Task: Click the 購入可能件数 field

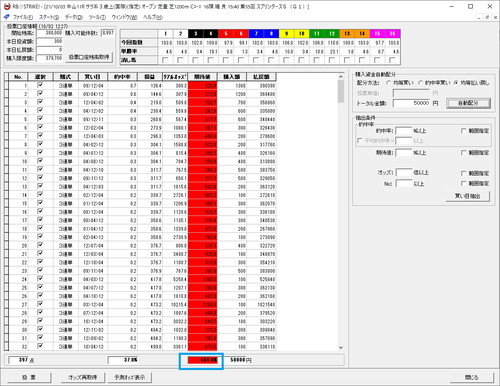Action: point(108,33)
